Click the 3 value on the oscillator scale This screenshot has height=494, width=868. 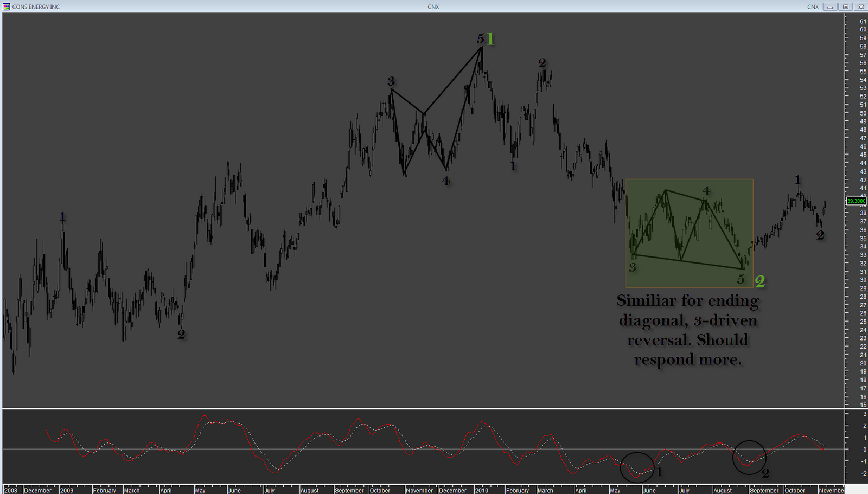point(865,414)
